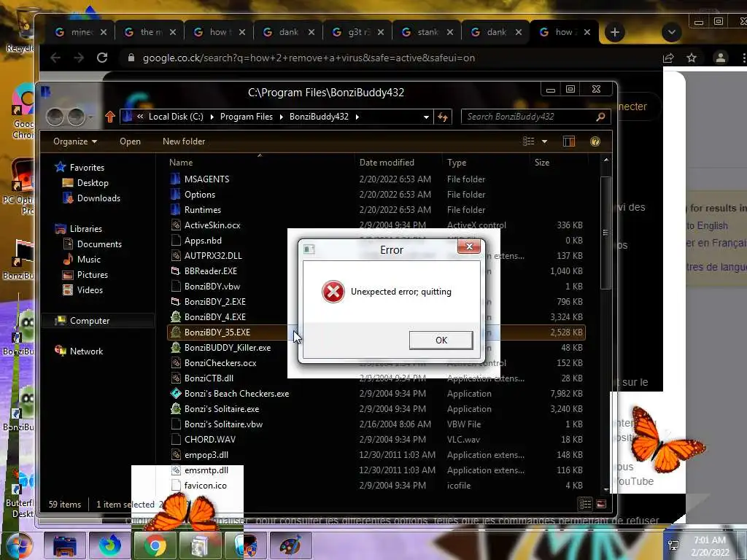Open the Pictures library
The width and height of the screenshot is (747, 560).
(93, 275)
